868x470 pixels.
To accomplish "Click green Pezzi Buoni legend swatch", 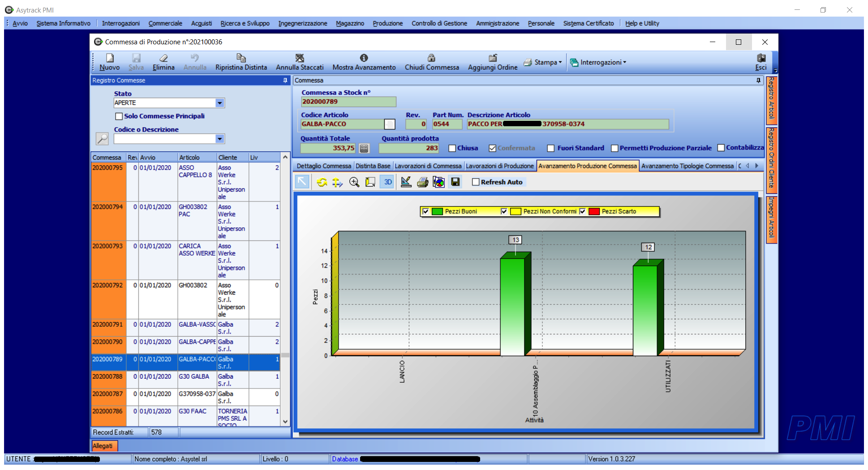I will pos(437,211).
